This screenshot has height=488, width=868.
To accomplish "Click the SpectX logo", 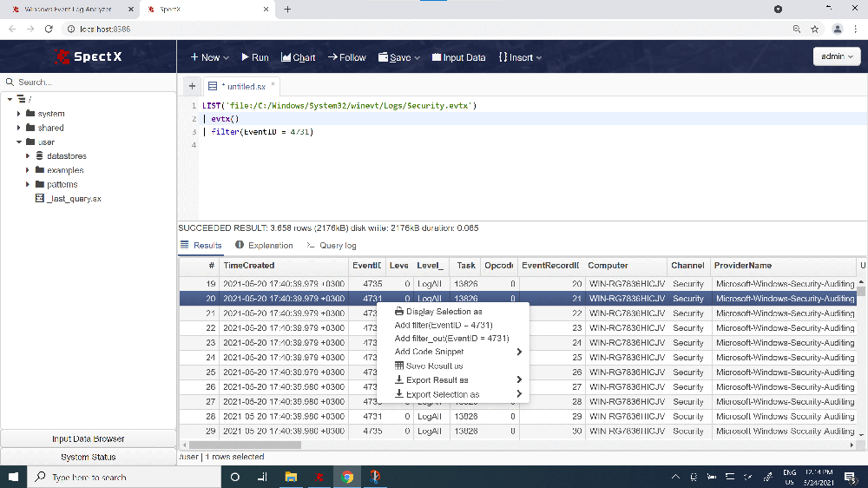I will click(89, 56).
